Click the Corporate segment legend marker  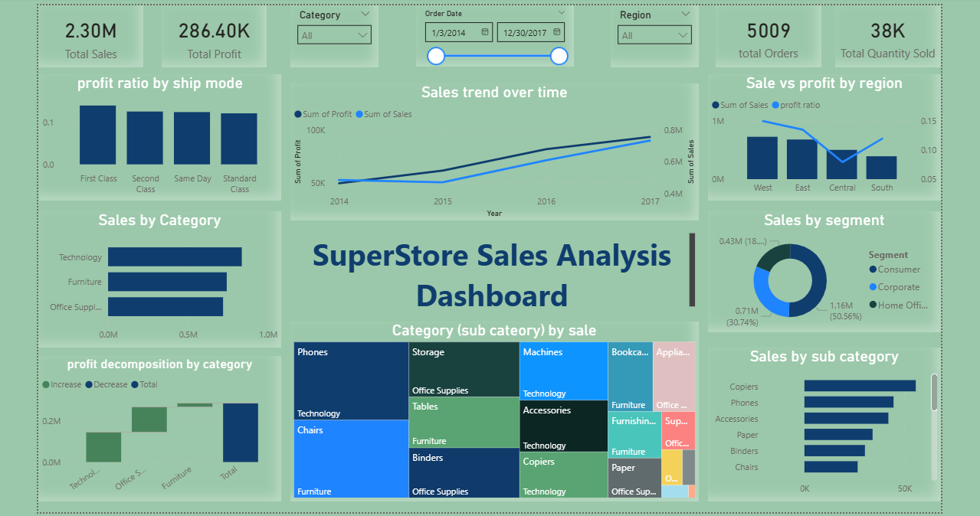[x=873, y=287]
